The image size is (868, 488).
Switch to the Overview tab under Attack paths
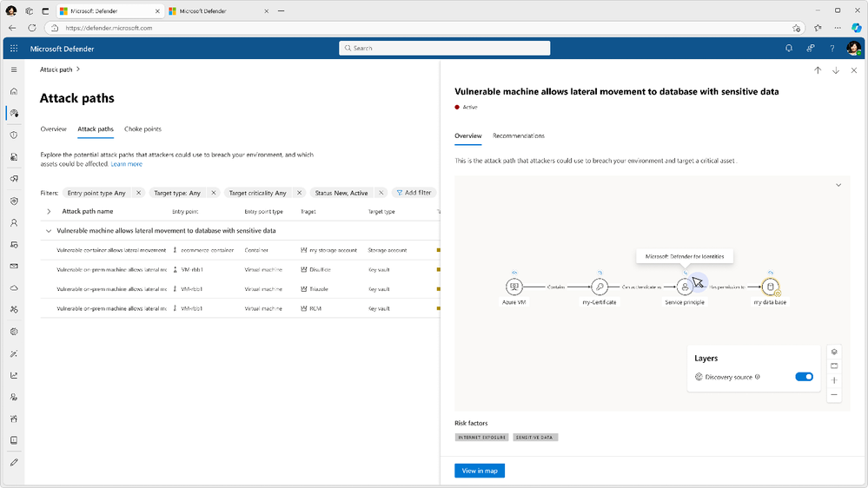[53, 129]
